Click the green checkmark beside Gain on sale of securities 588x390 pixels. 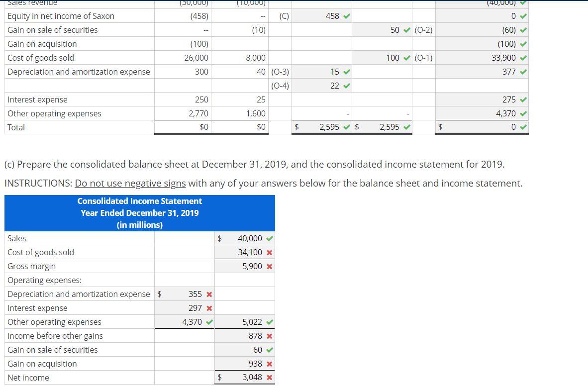(x=269, y=350)
